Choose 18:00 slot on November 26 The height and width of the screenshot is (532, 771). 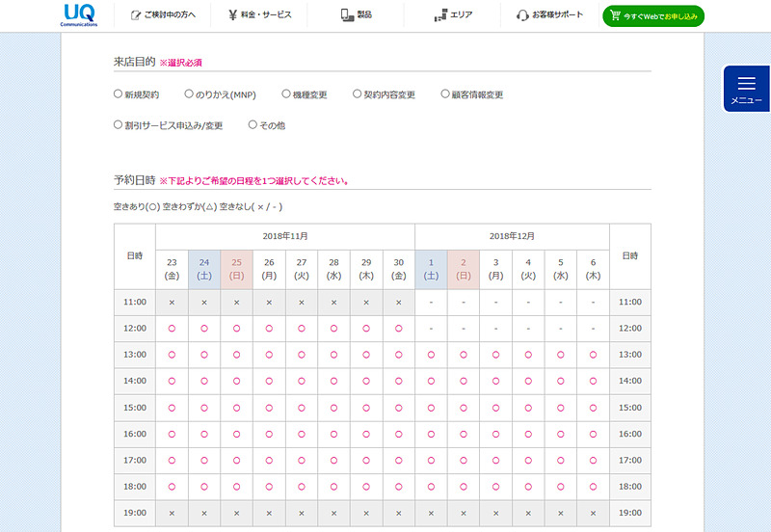(269, 487)
